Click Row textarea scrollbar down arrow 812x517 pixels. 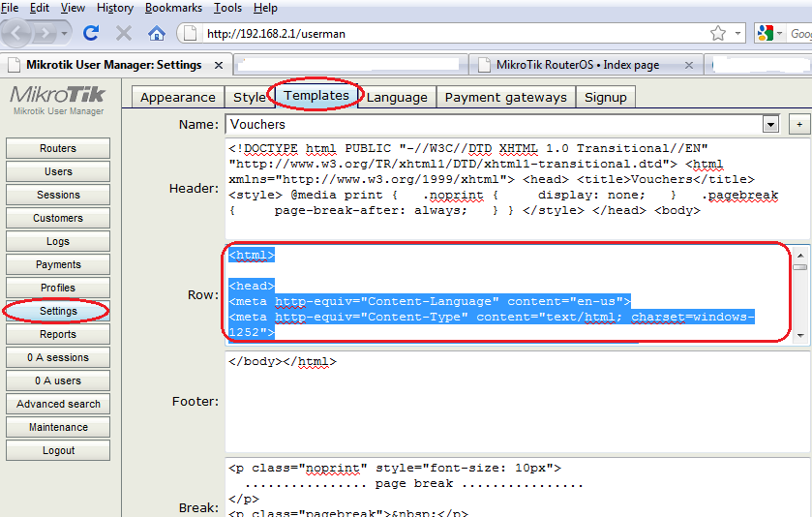[x=800, y=336]
